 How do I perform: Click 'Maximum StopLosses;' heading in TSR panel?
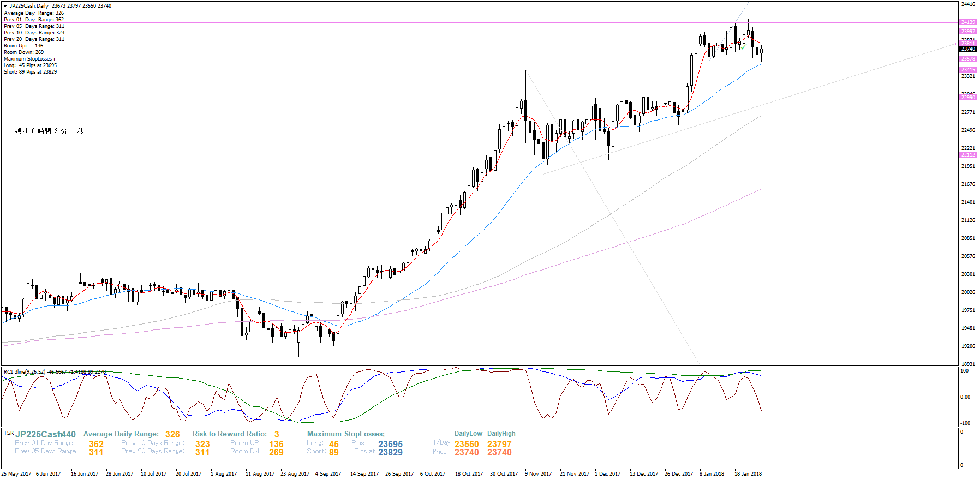(346, 434)
